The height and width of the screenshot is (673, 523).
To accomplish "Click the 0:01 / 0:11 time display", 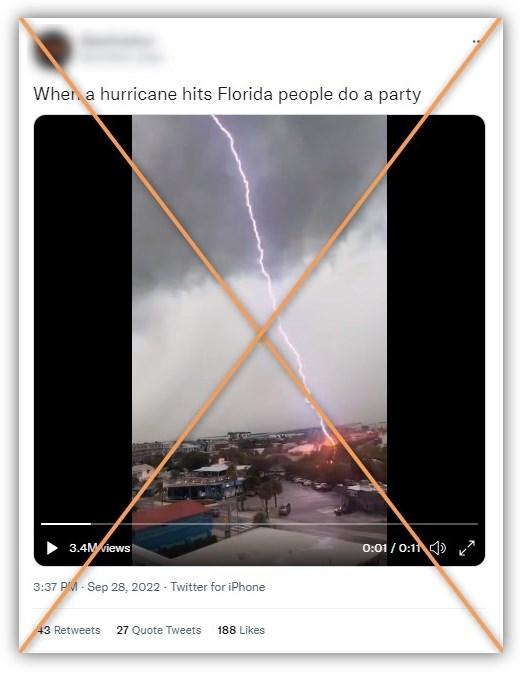I will (391, 548).
